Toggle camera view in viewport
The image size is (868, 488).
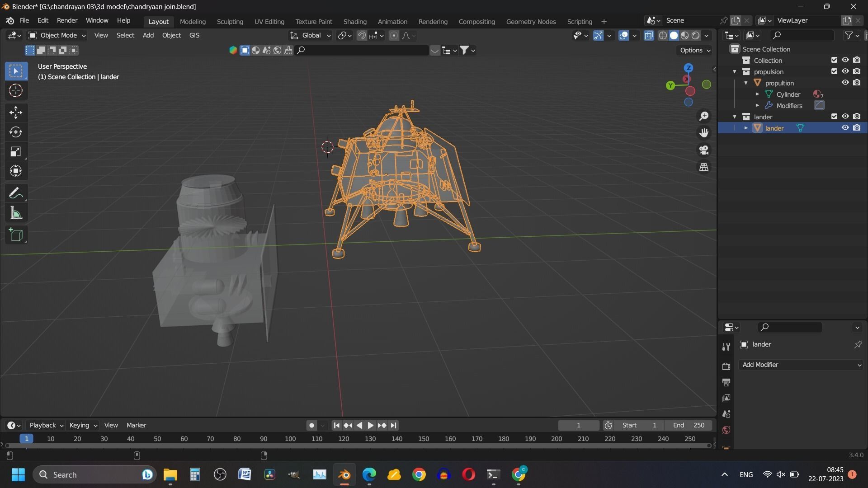704,150
